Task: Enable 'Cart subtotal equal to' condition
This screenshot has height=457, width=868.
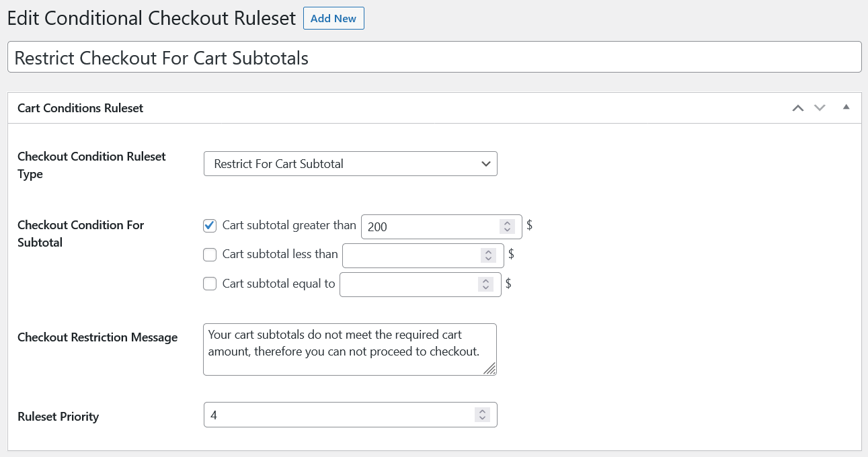Action: point(210,284)
